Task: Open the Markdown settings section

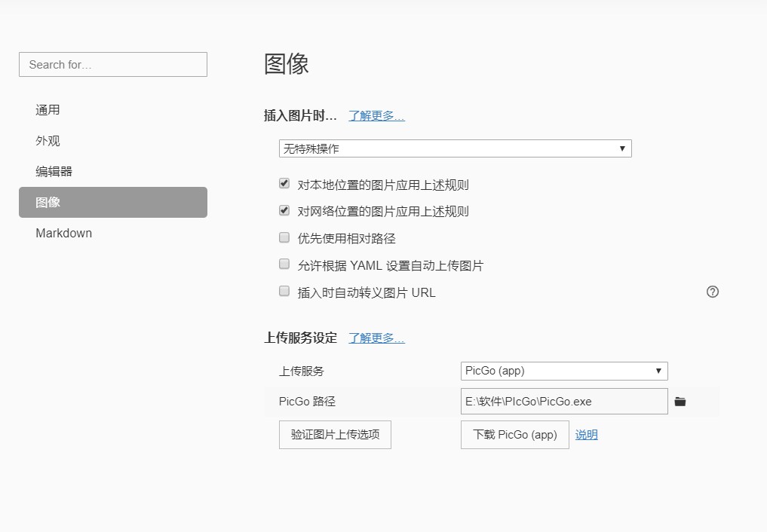Action: (x=113, y=233)
